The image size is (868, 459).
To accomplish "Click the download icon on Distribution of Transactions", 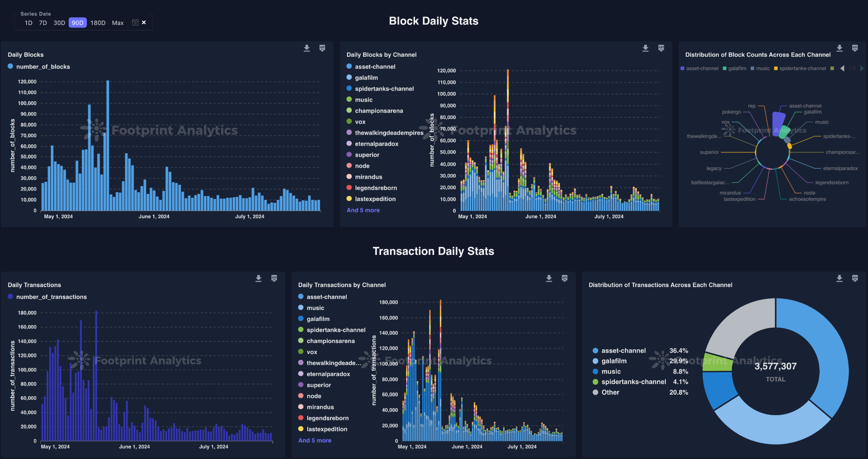I will coord(839,278).
